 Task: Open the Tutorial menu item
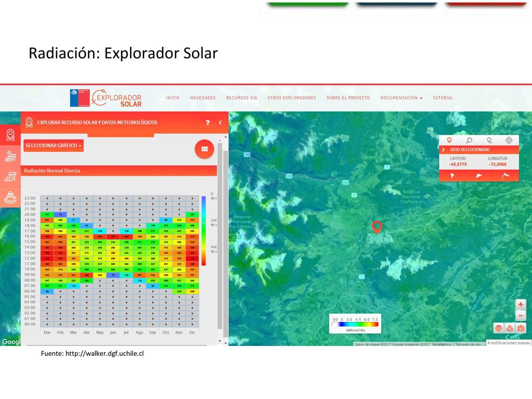pos(443,98)
